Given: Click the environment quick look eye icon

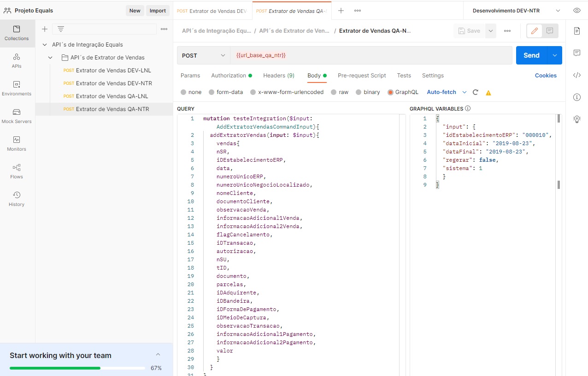Looking at the screenshot, I should (576, 11).
